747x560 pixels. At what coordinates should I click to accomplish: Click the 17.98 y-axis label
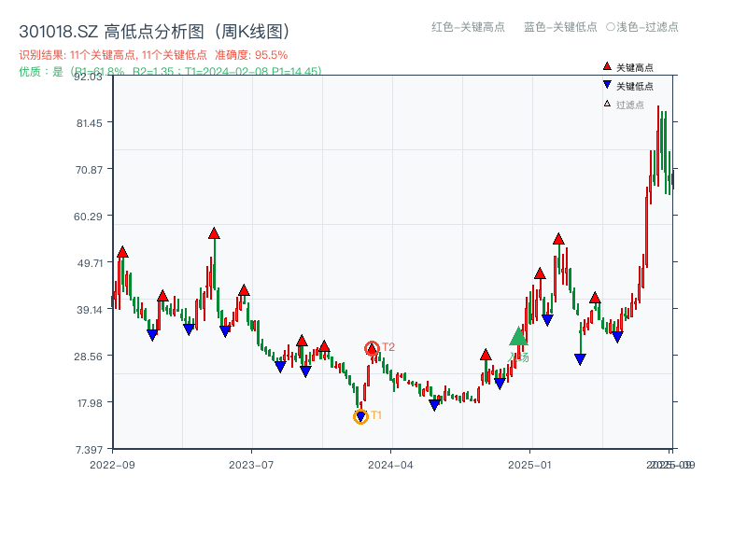[90, 403]
